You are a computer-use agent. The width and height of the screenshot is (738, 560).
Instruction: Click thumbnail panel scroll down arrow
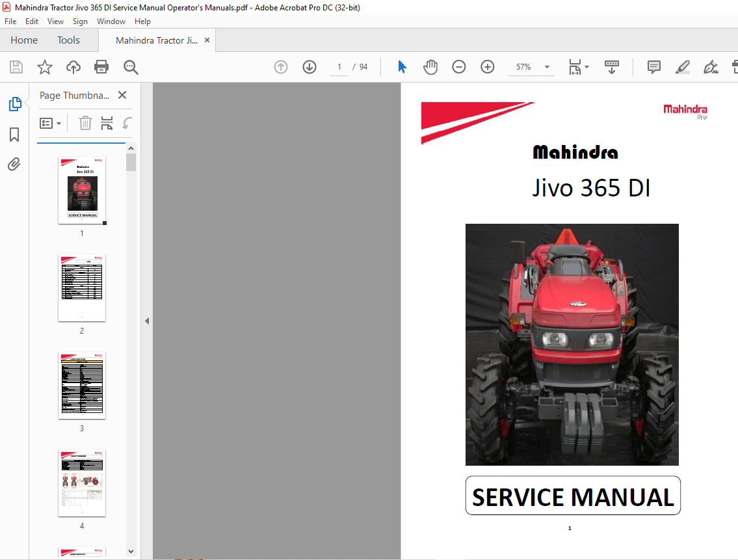131,551
